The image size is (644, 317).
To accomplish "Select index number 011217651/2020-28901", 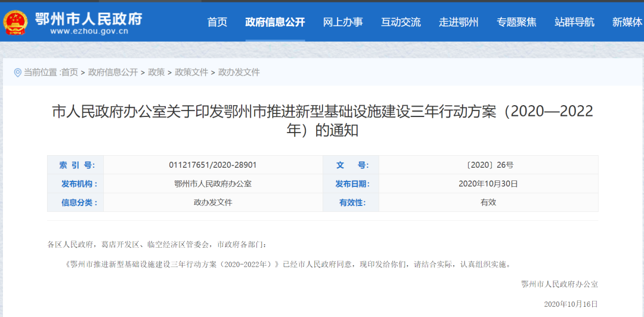I will point(213,165).
